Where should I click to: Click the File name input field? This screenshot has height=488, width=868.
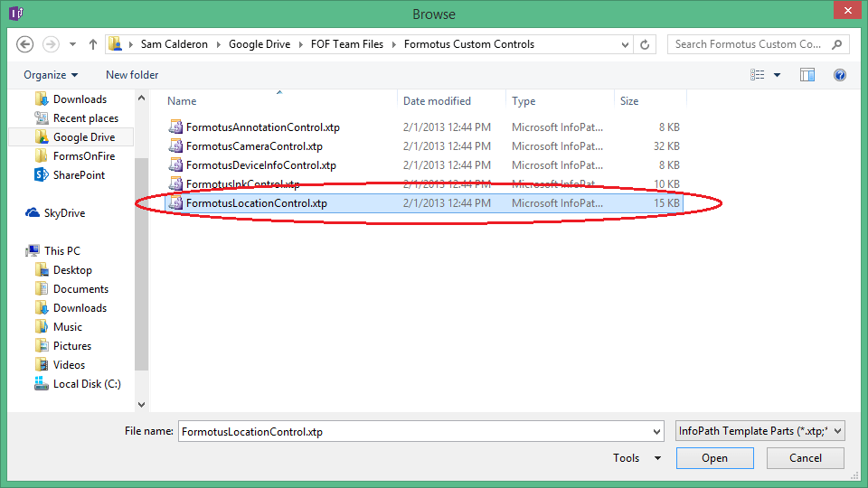click(414, 432)
